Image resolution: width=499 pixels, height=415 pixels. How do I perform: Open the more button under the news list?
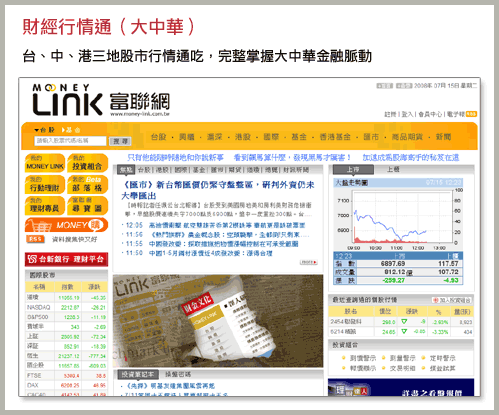click(x=309, y=262)
